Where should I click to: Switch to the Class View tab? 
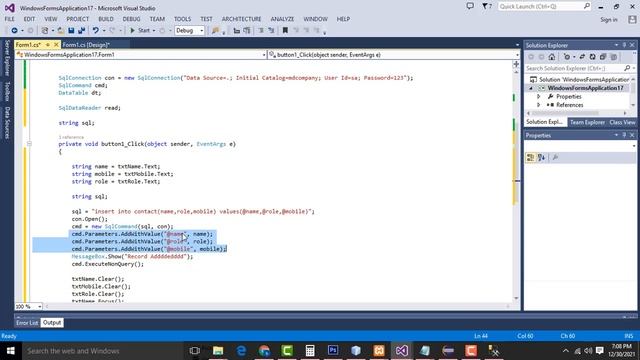622,122
